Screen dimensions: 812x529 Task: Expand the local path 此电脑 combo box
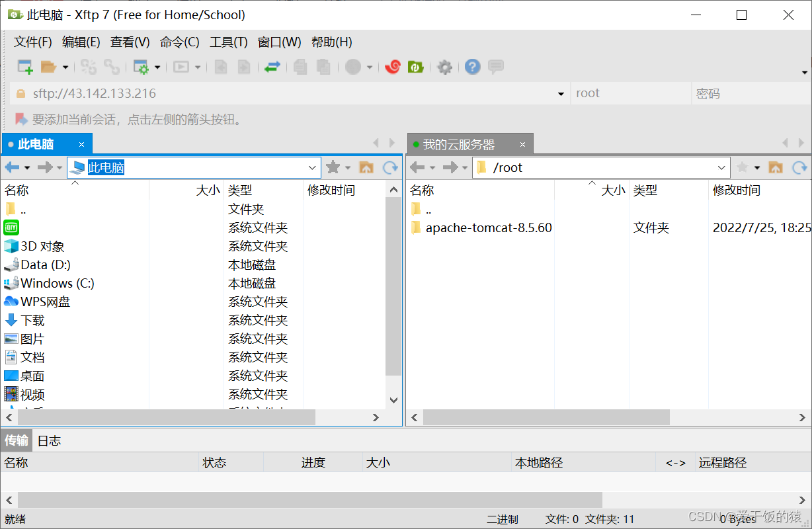point(313,168)
